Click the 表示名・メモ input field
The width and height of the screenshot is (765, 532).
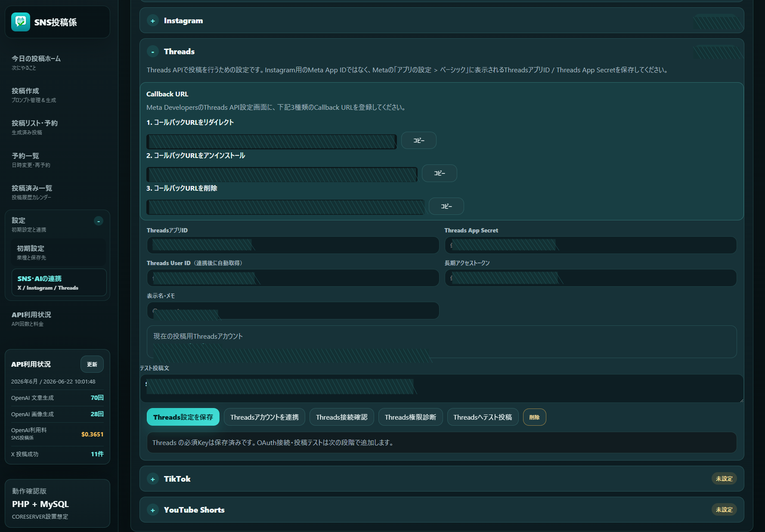click(293, 310)
